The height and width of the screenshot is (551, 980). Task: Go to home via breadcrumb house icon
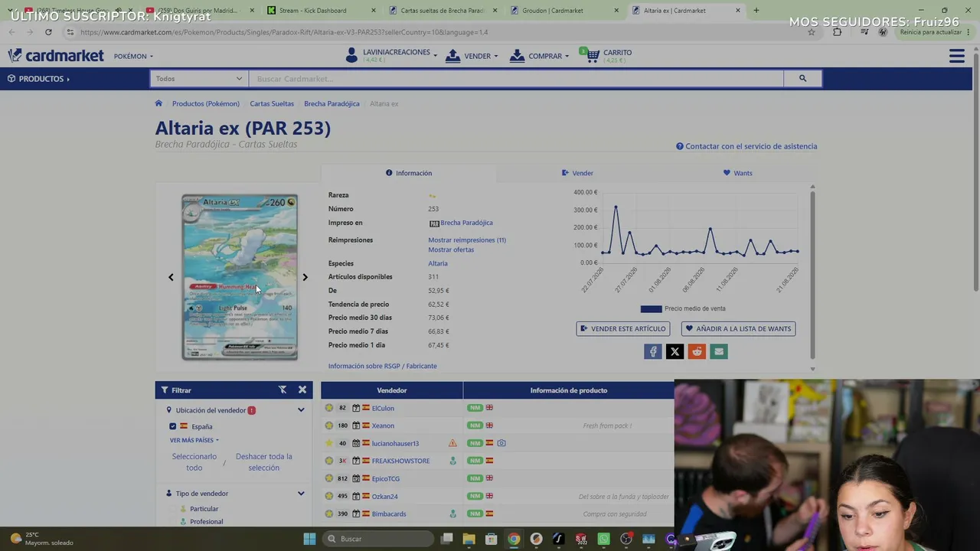(158, 103)
